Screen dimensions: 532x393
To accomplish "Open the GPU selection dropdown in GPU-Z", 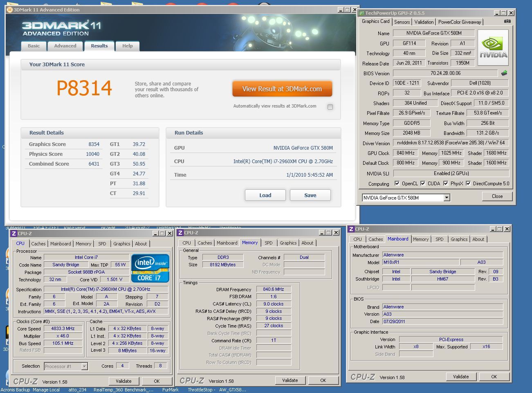I will pyautogui.click(x=447, y=198).
